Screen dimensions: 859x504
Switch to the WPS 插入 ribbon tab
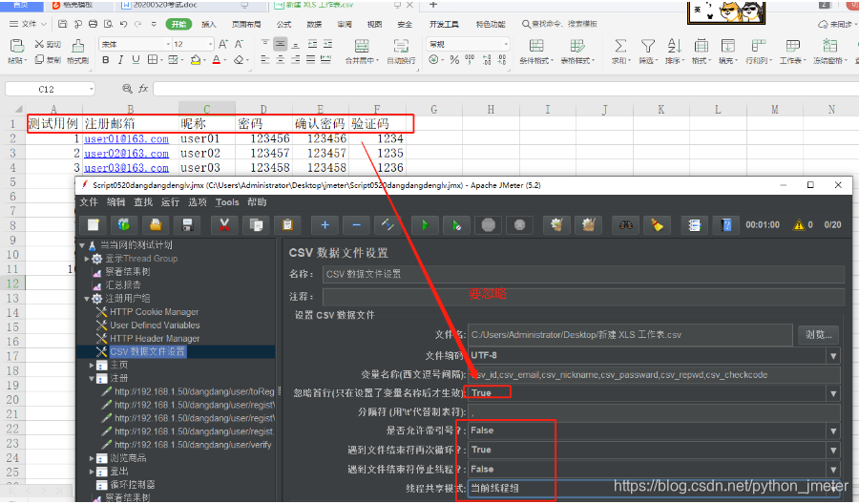[x=209, y=24]
